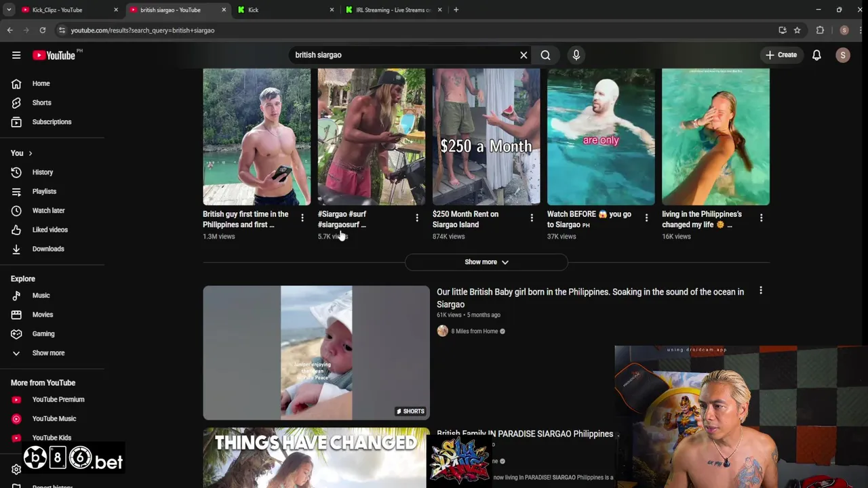Open 'Our little British Baby girl' video title
Screen dimensions: 868x488
coord(590,298)
